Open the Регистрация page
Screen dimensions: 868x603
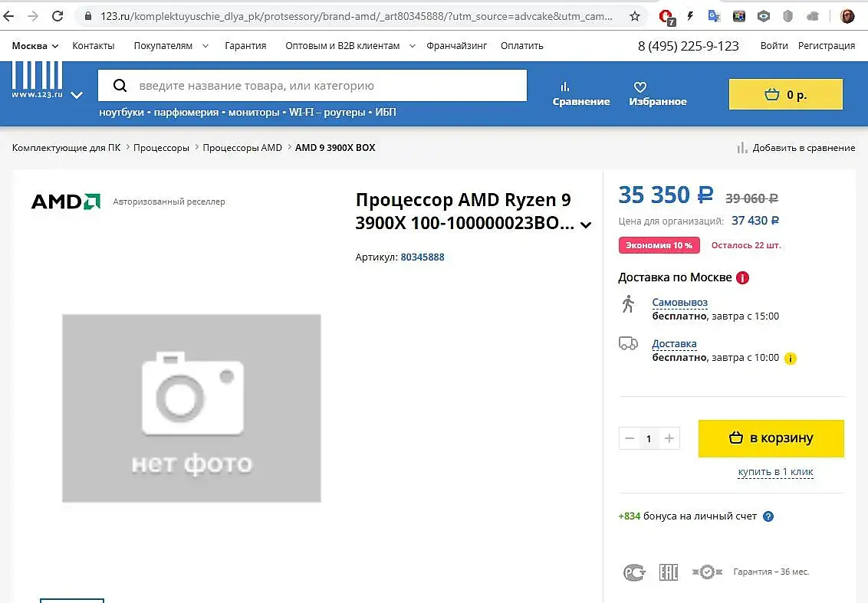[827, 46]
